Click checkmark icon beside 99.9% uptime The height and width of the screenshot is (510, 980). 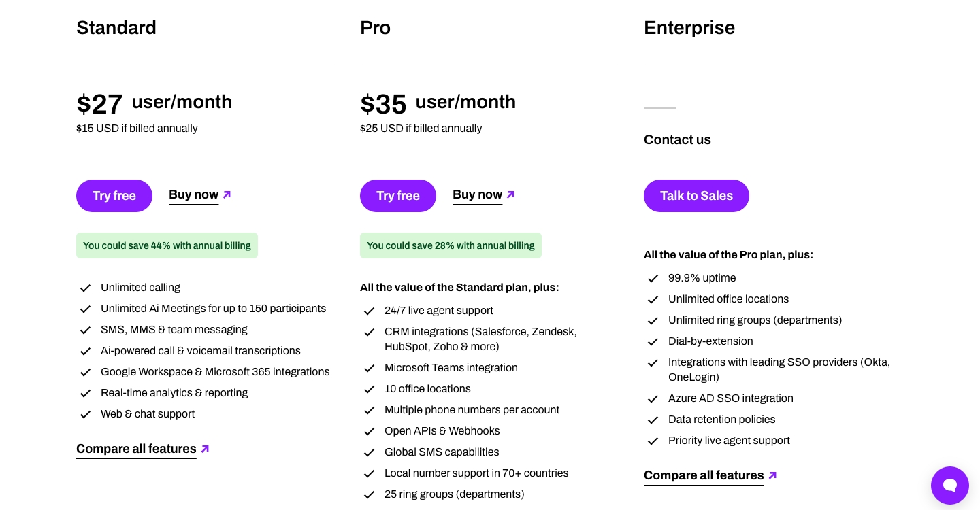pyautogui.click(x=653, y=279)
